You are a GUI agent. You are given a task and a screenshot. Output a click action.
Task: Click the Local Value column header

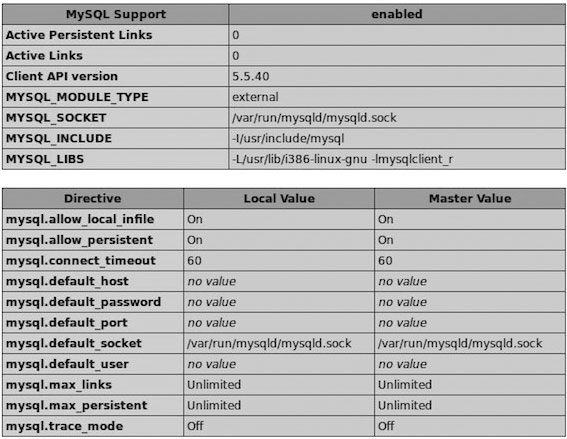click(279, 199)
